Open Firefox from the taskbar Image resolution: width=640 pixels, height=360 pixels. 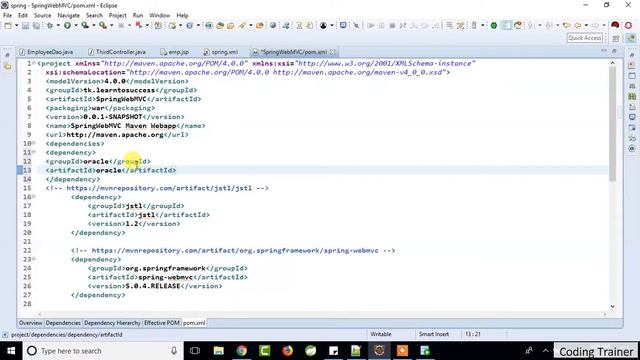click(287, 351)
